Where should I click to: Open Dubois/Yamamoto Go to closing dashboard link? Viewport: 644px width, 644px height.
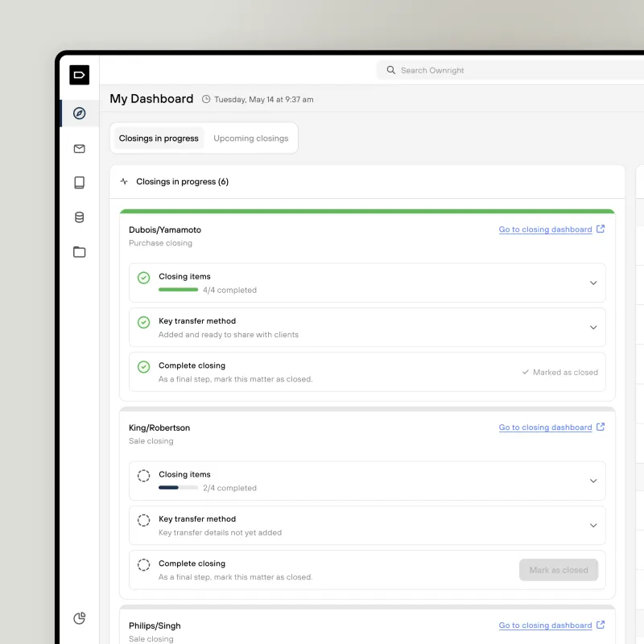pos(546,229)
